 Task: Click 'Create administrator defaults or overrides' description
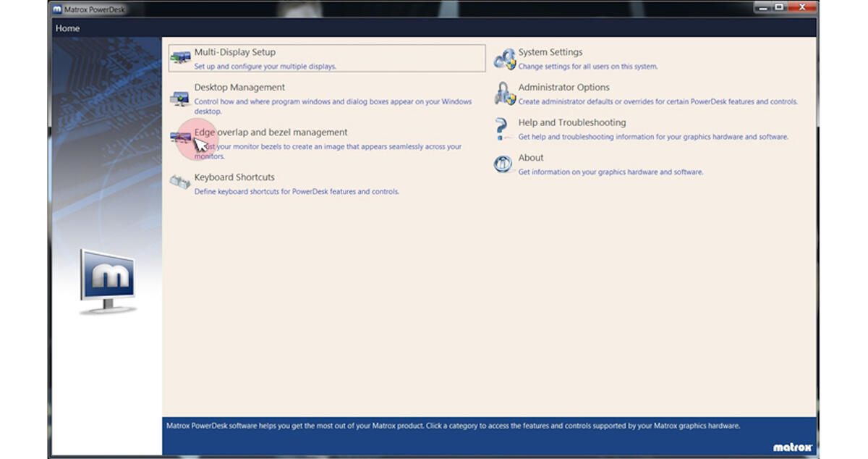click(658, 102)
